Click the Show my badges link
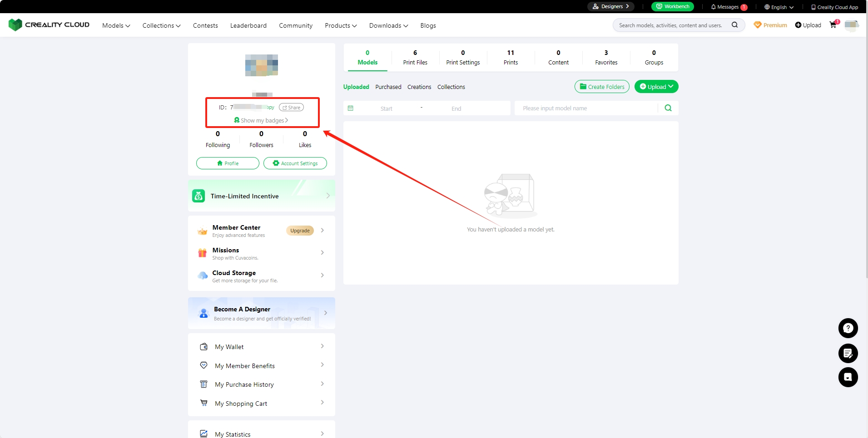 tap(261, 120)
